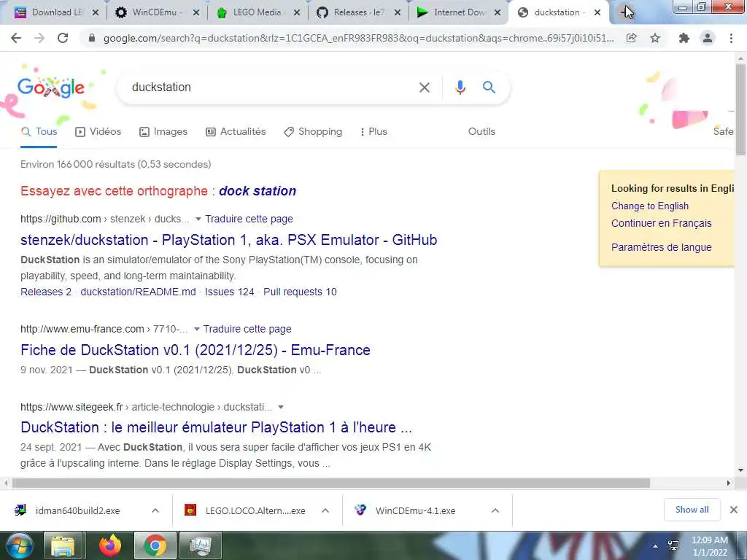
Task: Launch Firefox from the taskbar
Action: pos(110,545)
